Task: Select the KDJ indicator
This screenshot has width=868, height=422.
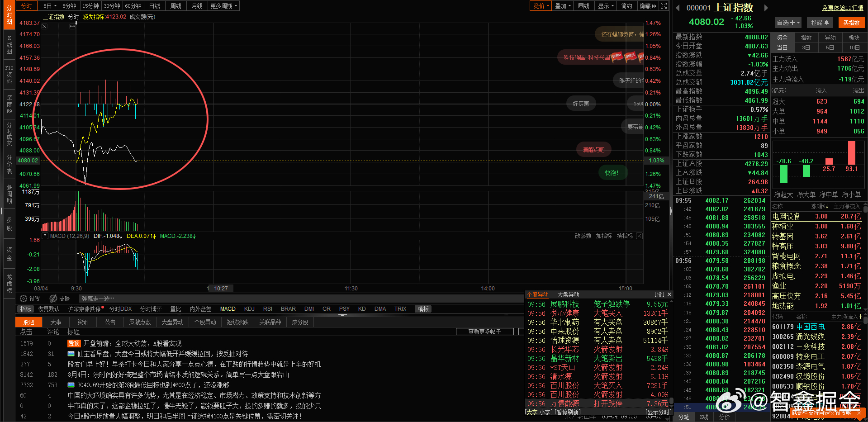Action: 249,309
